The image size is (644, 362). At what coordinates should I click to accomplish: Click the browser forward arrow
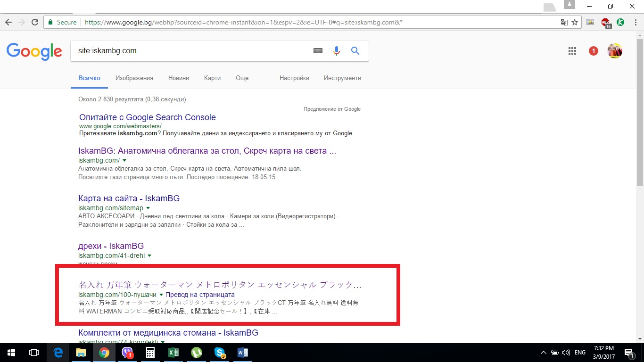click(21, 22)
